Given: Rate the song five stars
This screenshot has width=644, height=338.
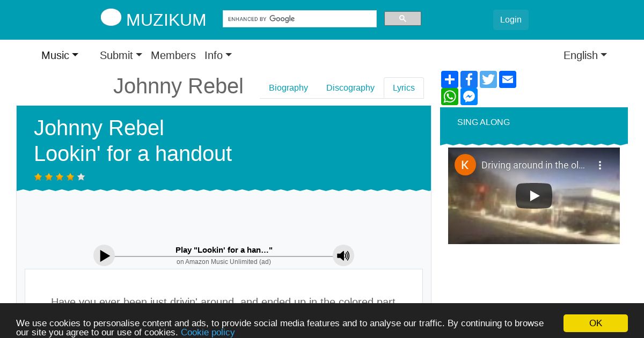Looking at the screenshot, I should pyautogui.click(x=81, y=177).
